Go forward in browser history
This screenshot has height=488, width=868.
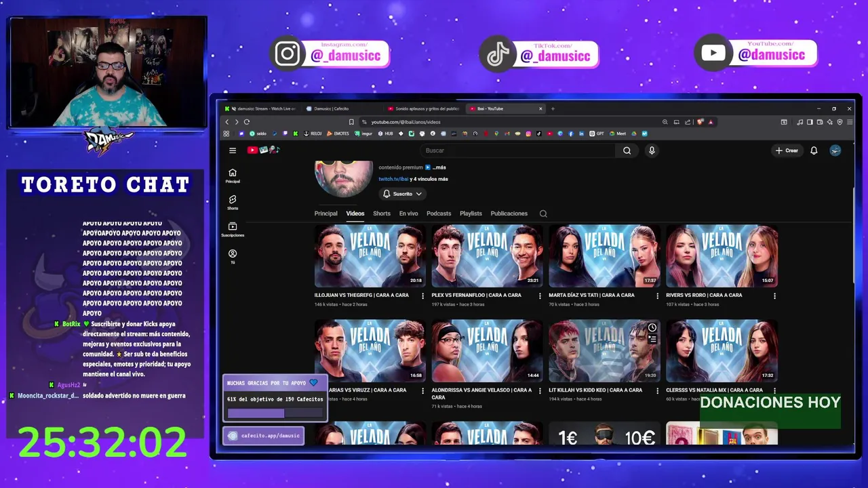237,122
